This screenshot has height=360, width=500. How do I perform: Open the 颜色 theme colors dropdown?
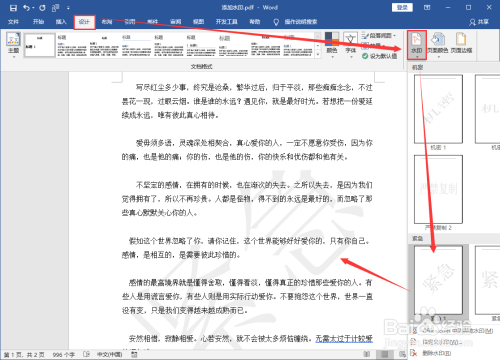(332, 45)
